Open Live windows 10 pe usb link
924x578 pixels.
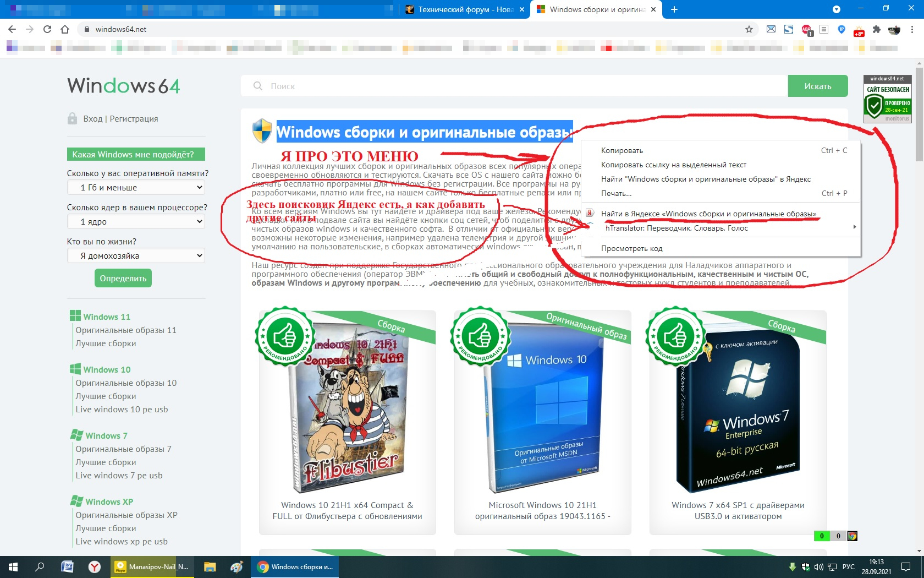coord(122,410)
